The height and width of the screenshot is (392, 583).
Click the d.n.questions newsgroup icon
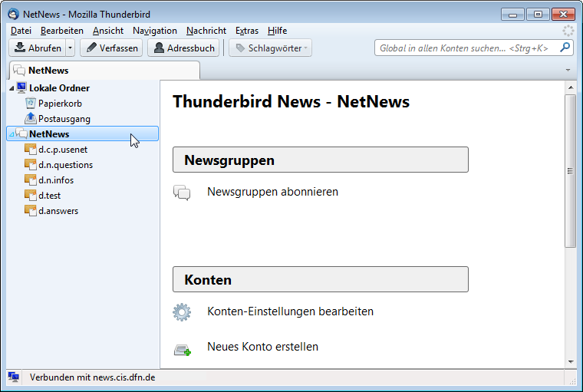tap(30, 164)
